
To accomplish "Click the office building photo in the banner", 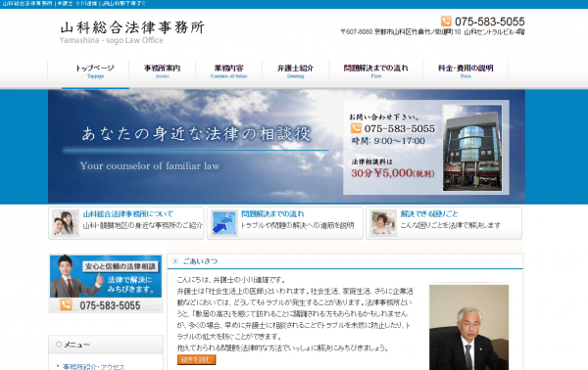I will (x=472, y=148).
